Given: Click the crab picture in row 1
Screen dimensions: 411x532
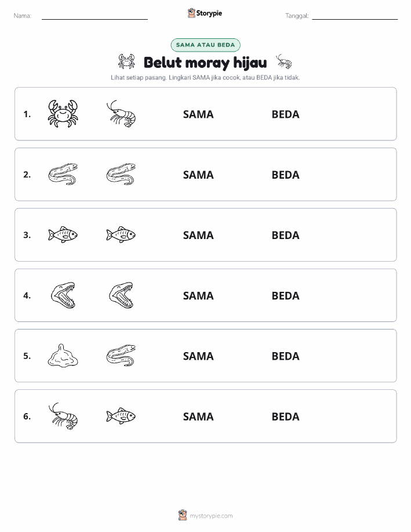Looking at the screenshot, I should pos(63,114).
